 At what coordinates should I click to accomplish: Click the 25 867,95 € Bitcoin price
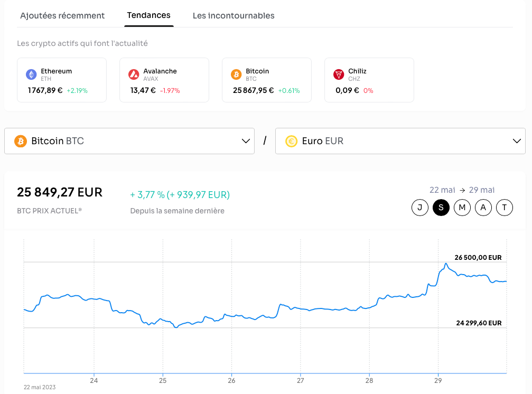click(x=253, y=90)
